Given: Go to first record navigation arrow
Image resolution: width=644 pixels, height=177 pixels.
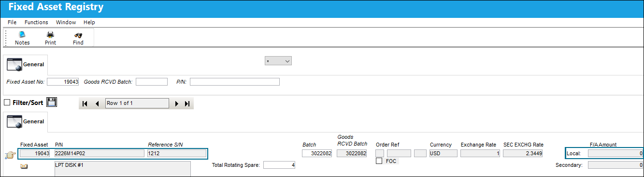Looking at the screenshot, I should click(x=85, y=103).
